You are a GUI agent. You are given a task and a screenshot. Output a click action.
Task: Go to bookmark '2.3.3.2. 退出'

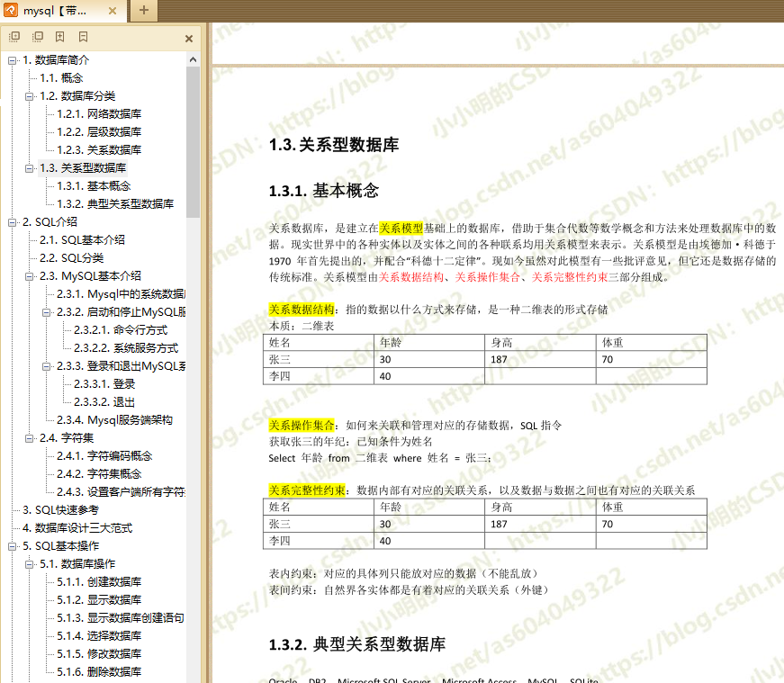104,402
